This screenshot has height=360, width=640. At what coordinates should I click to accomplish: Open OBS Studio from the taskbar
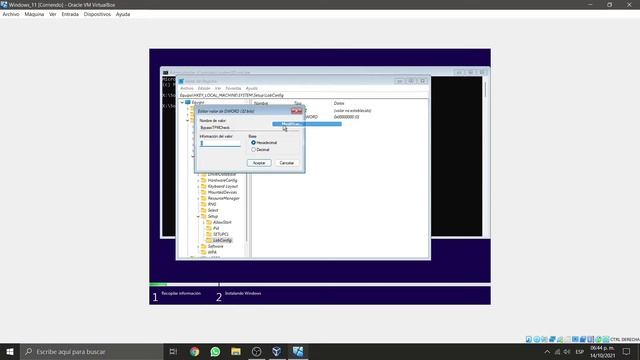point(256,351)
